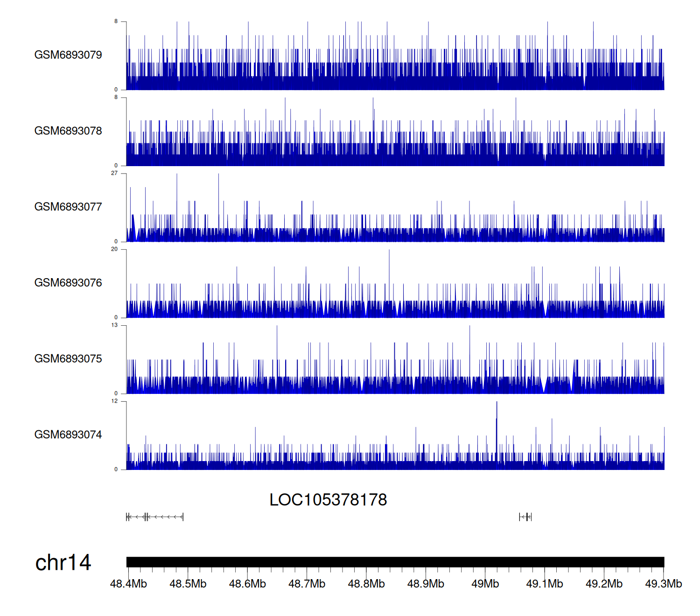This screenshot has width=700, height=616.
Task: Click the 49Mb axis tick label
Action: tap(485, 584)
